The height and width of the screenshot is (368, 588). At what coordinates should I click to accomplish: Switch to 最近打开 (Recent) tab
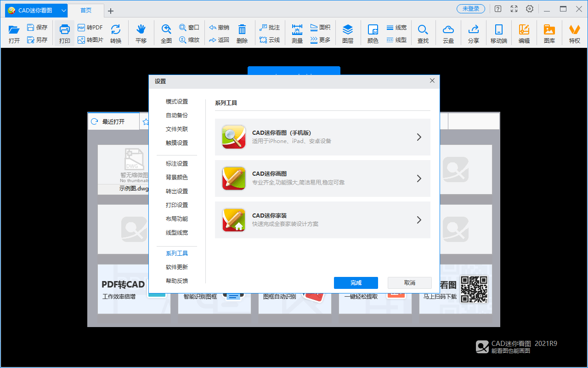[x=113, y=122]
